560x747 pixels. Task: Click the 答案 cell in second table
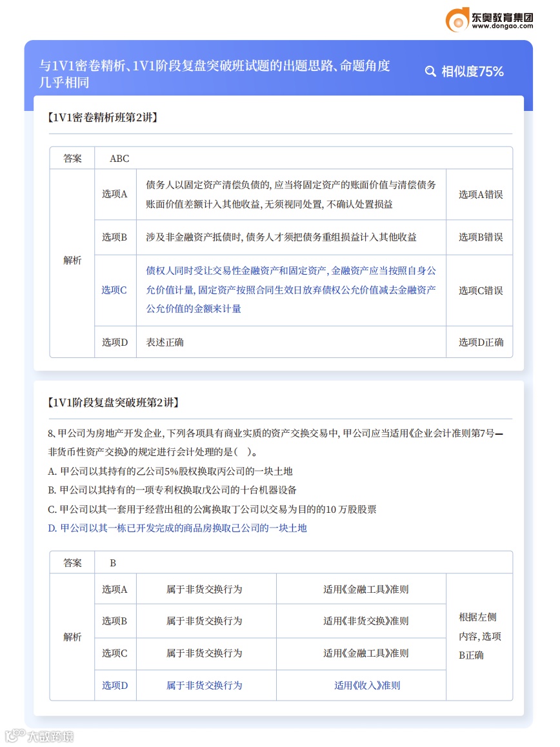(x=72, y=563)
